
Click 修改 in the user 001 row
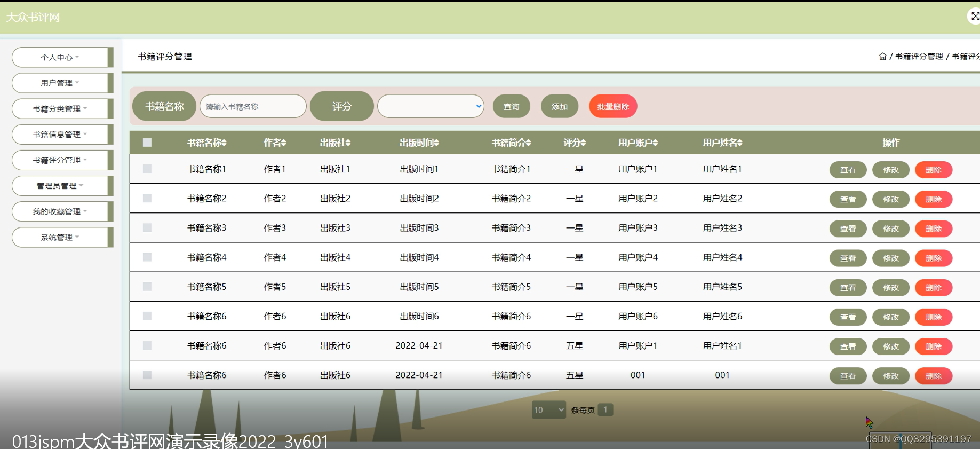coord(891,376)
